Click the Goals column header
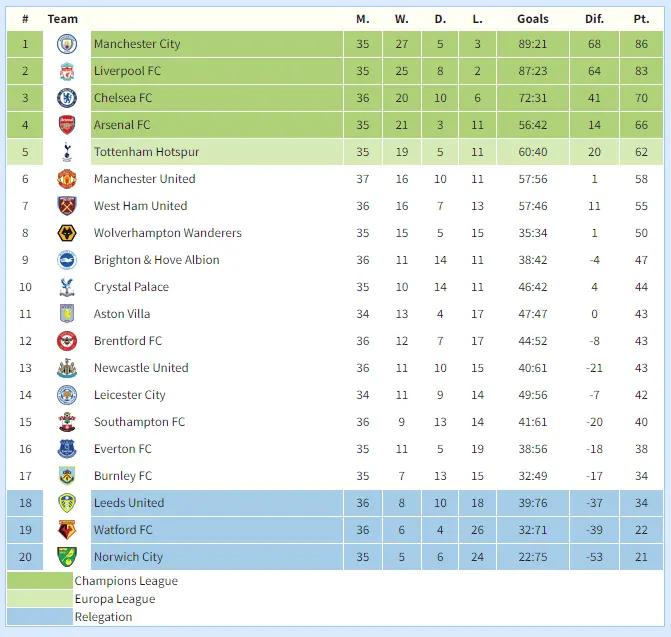Image resolution: width=671 pixels, height=637 pixels. [533, 19]
